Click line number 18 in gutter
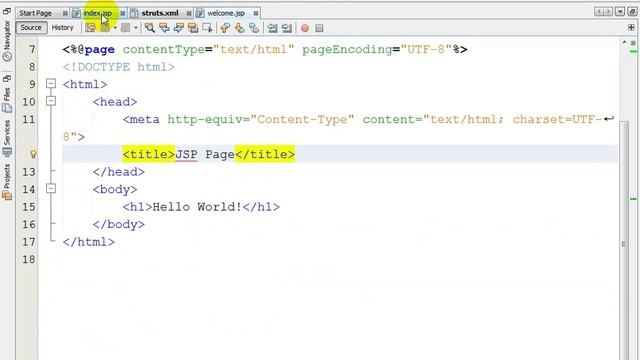This screenshot has width=640, height=360. pos(29,259)
